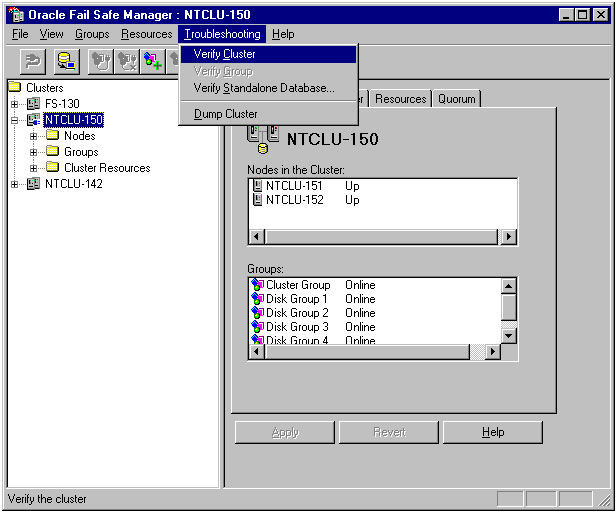Screen dimensions: 616x512
Task: Click the 'Nodes in the Cluster:' label
Action: click(x=296, y=170)
